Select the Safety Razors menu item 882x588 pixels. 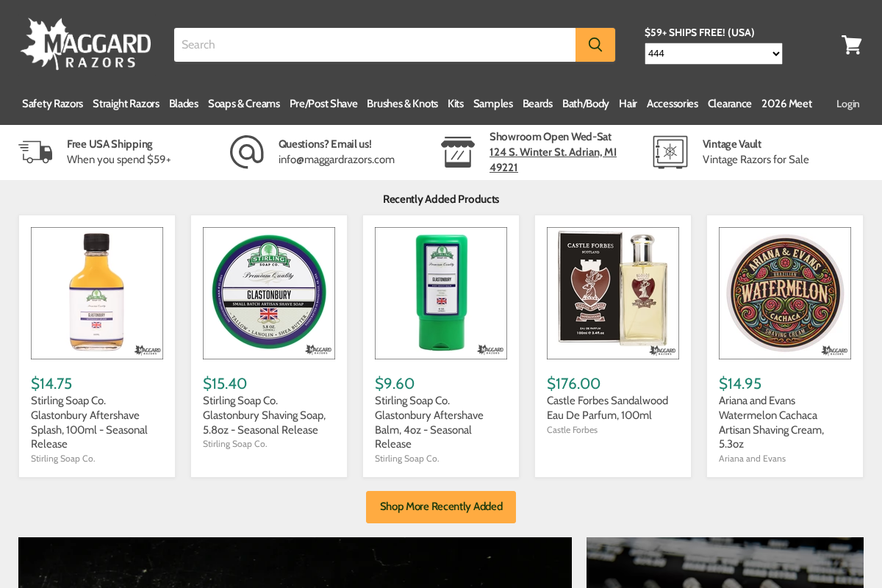52,104
